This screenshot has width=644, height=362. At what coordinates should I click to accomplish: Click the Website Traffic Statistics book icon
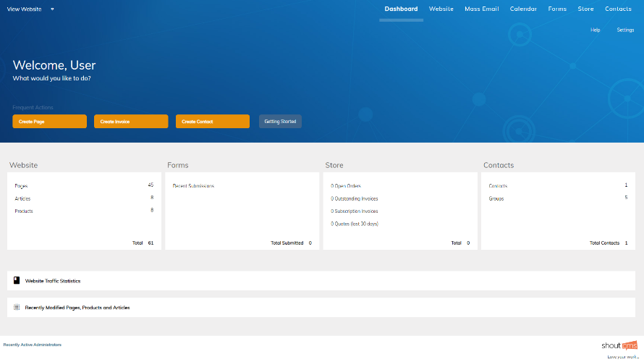(17, 280)
